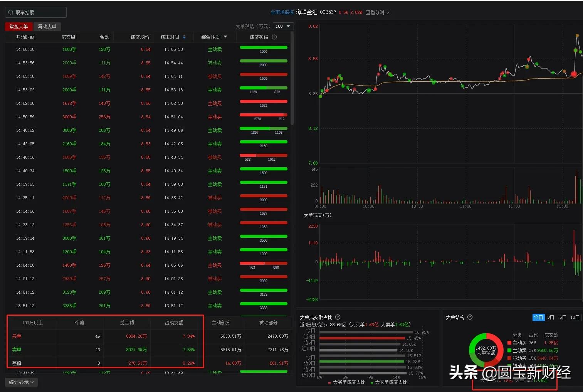
Task: Select the 常规大单 tab
Action: click(x=18, y=26)
